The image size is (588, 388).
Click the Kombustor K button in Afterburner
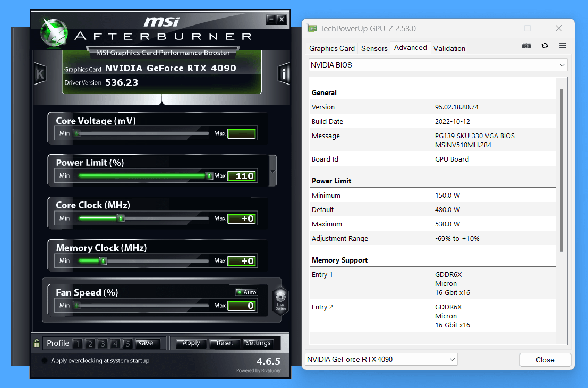pyautogui.click(x=40, y=74)
